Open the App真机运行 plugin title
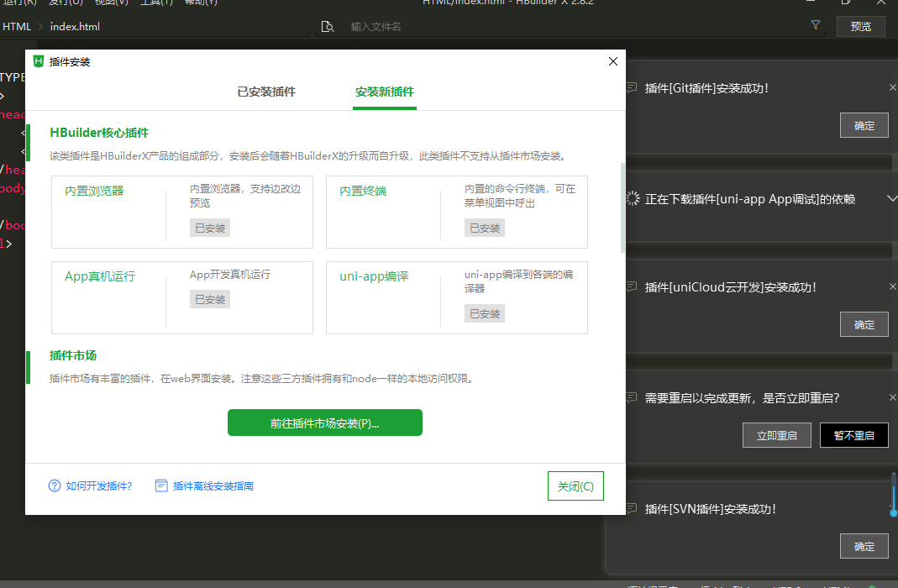This screenshot has width=898, height=588. (x=100, y=276)
